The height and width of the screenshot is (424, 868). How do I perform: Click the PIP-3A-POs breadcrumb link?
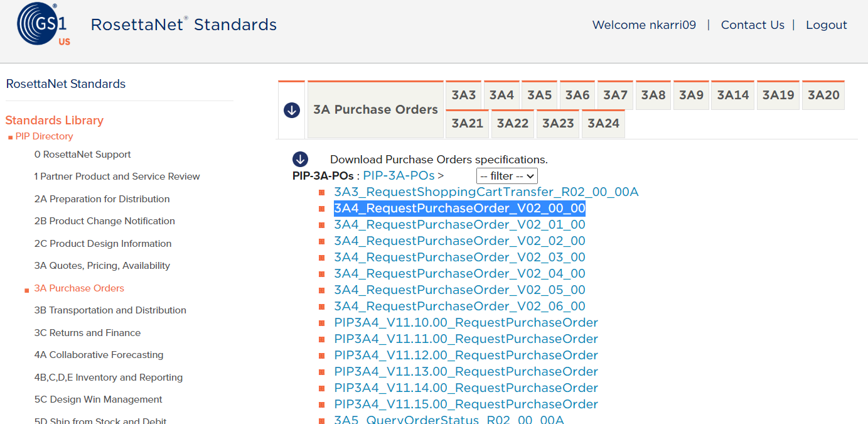[399, 176]
